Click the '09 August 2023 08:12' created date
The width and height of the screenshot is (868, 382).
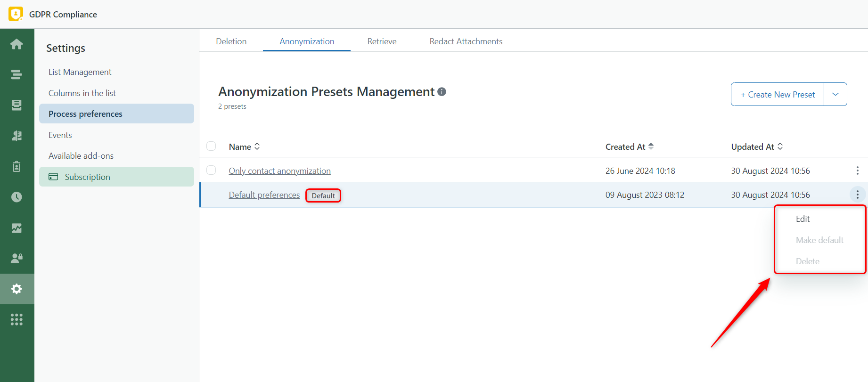tap(645, 195)
